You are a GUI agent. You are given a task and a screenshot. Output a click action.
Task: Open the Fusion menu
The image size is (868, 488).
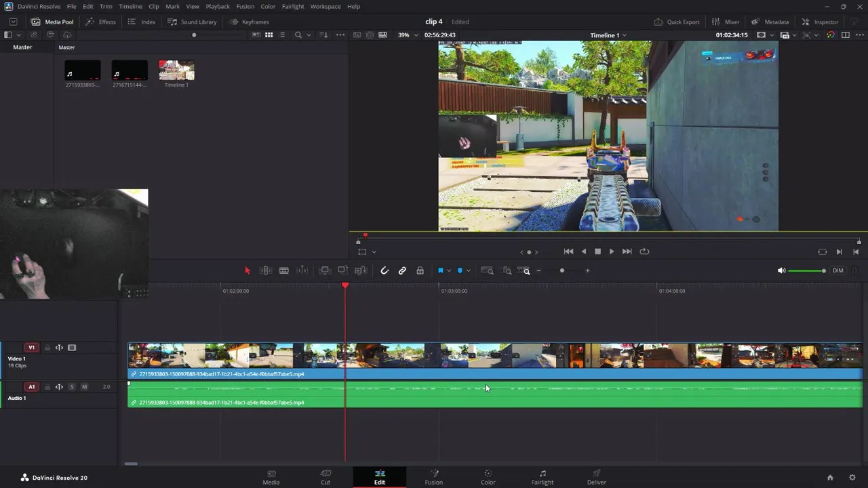coord(245,6)
